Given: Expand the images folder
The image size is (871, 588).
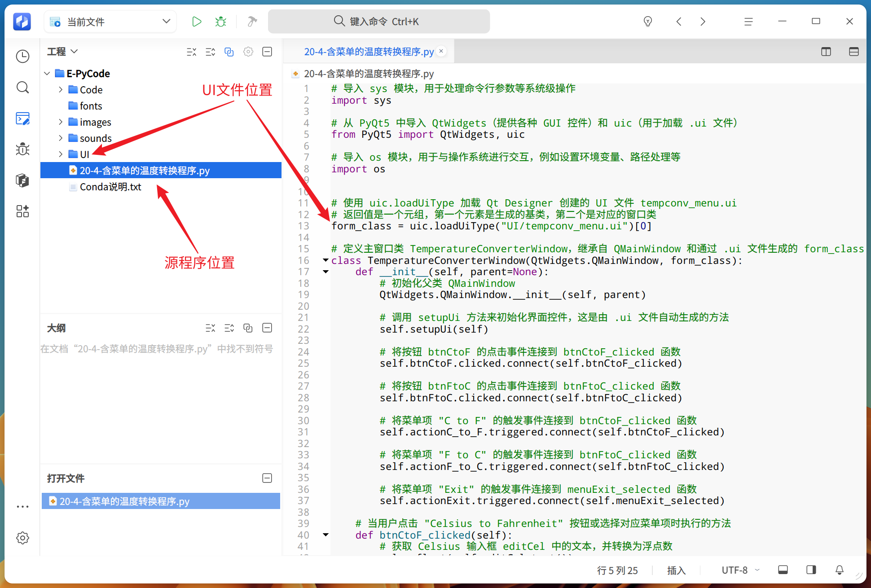Looking at the screenshot, I should 61,122.
